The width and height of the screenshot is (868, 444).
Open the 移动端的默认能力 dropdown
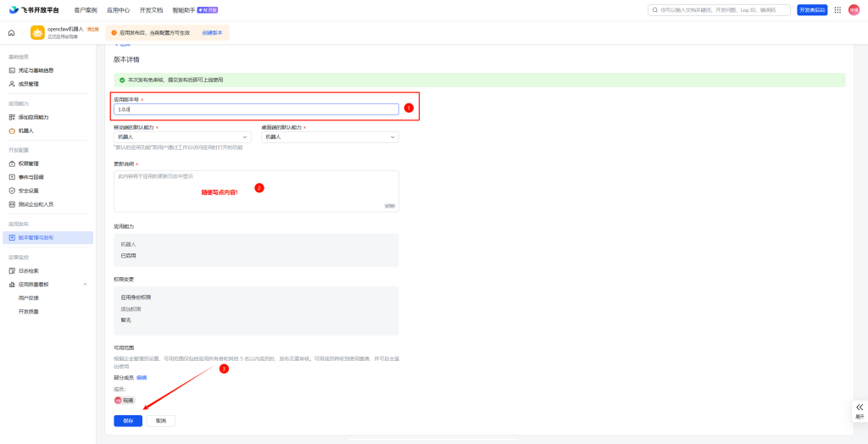pyautogui.click(x=182, y=136)
